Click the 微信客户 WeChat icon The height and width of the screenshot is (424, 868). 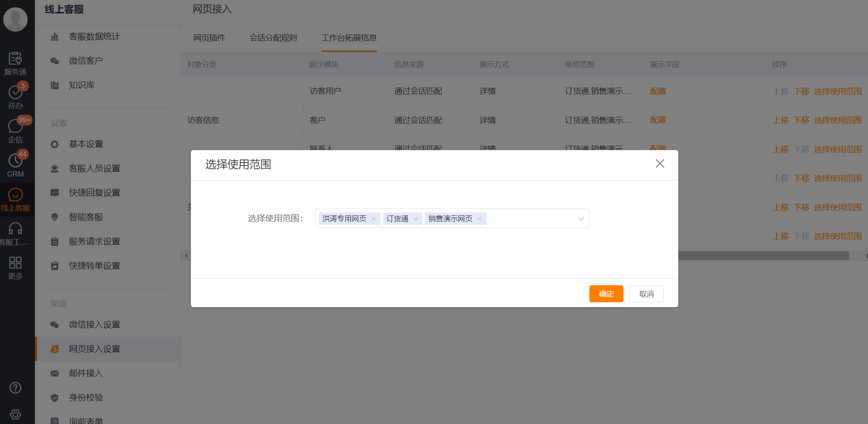[x=54, y=61]
